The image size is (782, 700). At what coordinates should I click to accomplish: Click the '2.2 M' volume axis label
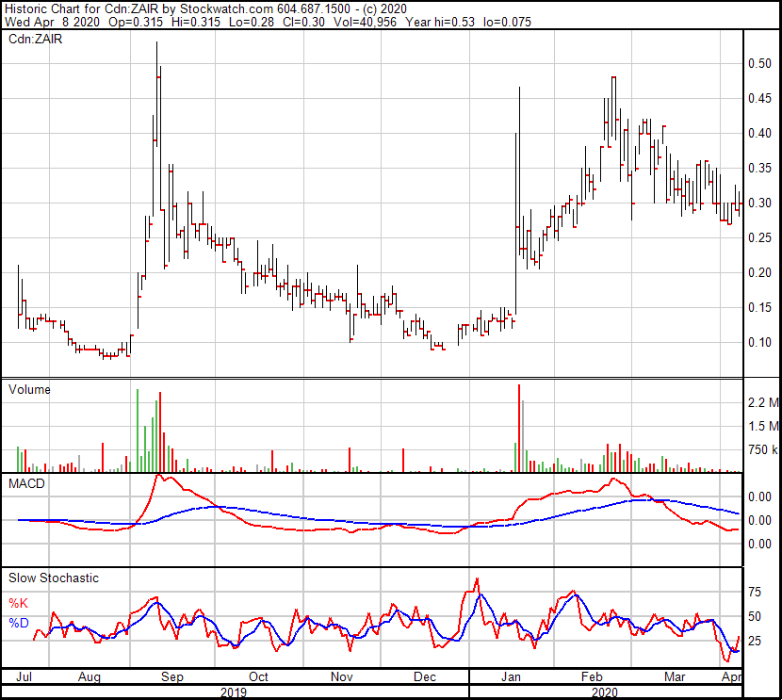coord(763,402)
